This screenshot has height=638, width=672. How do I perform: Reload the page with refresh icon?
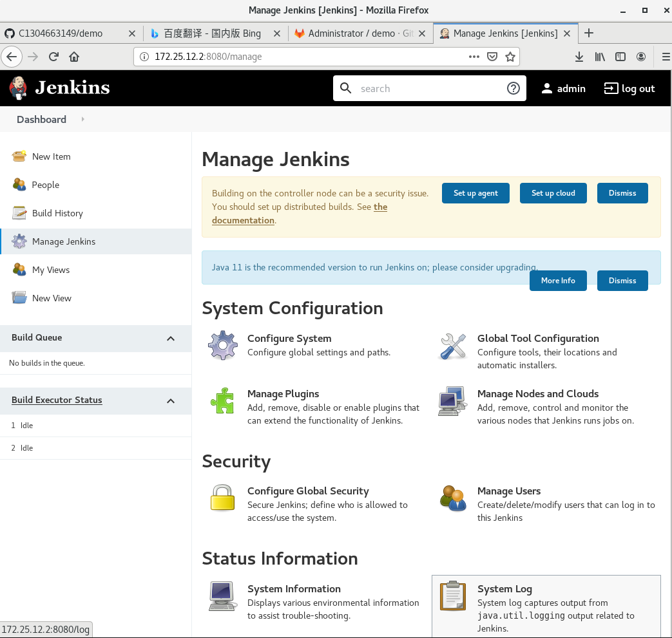[53, 57]
